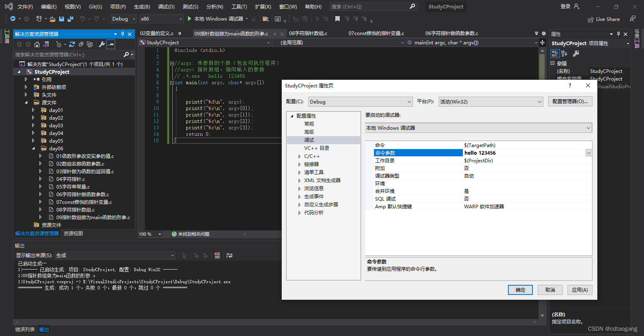Image resolution: width=644 pixels, height=336 pixels.
Task: Click Show All Files icon in Solution Explorer
Action: coord(90,44)
